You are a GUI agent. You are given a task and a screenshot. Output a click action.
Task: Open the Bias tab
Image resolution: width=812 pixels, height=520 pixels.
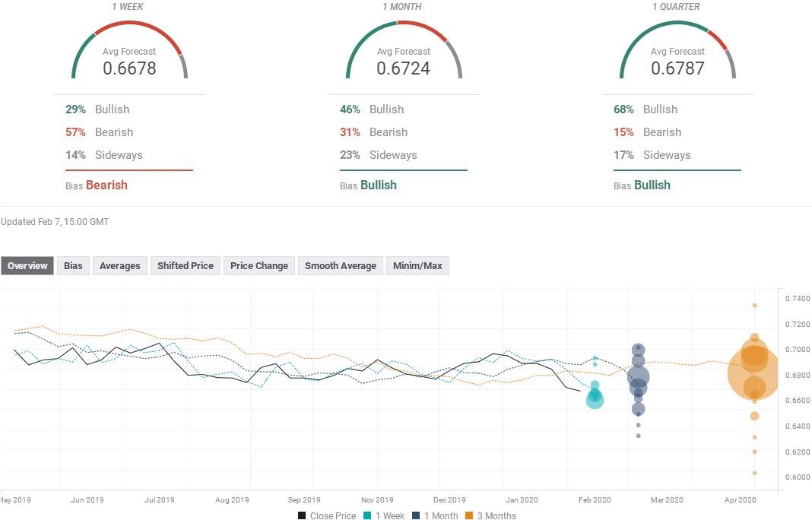click(x=73, y=265)
